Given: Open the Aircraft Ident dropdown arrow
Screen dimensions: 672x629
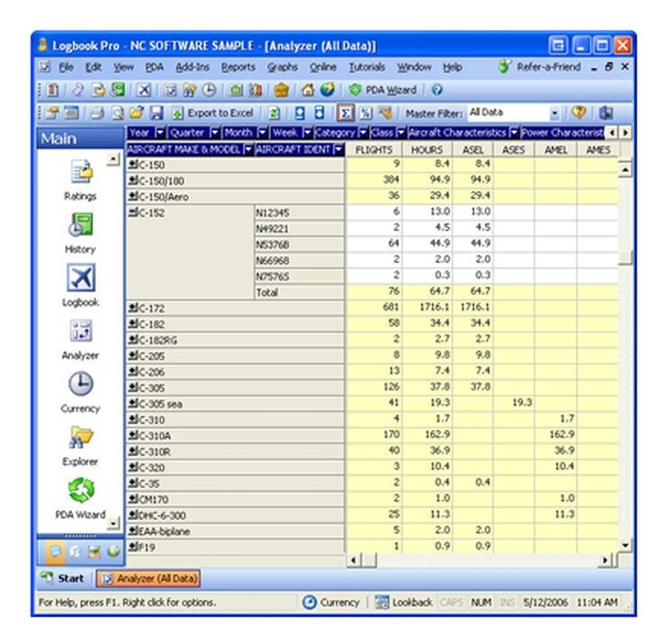Looking at the screenshot, I should 339,150.
